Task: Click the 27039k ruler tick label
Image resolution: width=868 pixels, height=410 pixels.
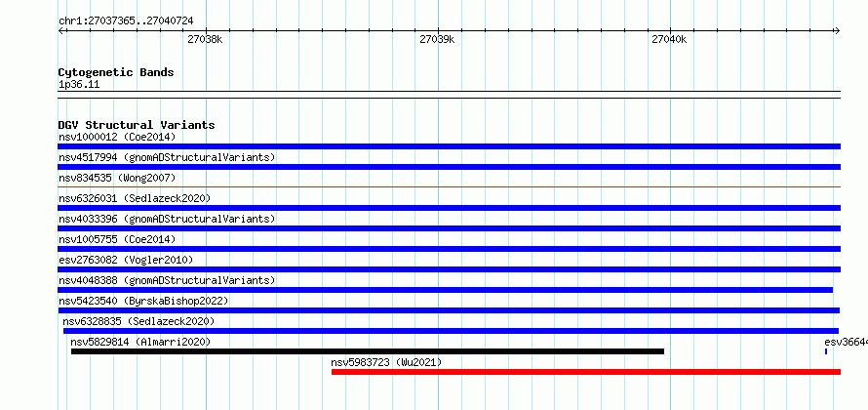Action: tap(437, 39)
